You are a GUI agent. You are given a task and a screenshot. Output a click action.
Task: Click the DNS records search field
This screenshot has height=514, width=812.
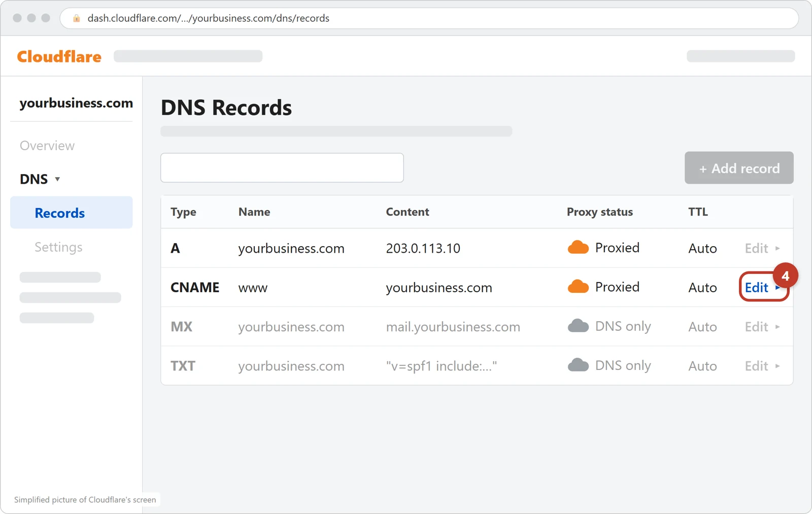[282, 167]
